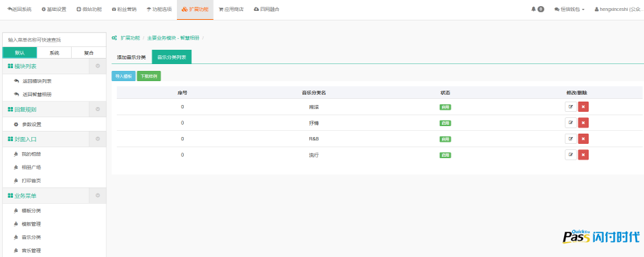Click the 打印首页 sidebar icon
Viewport: 644px width, 257px height.
point(16,181)
